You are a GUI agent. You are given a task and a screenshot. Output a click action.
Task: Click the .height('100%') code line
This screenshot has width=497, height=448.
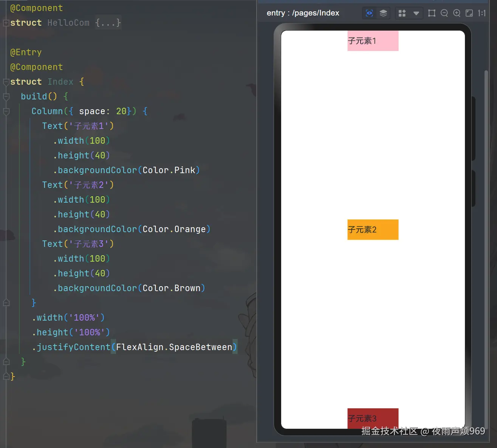(71, 332)
